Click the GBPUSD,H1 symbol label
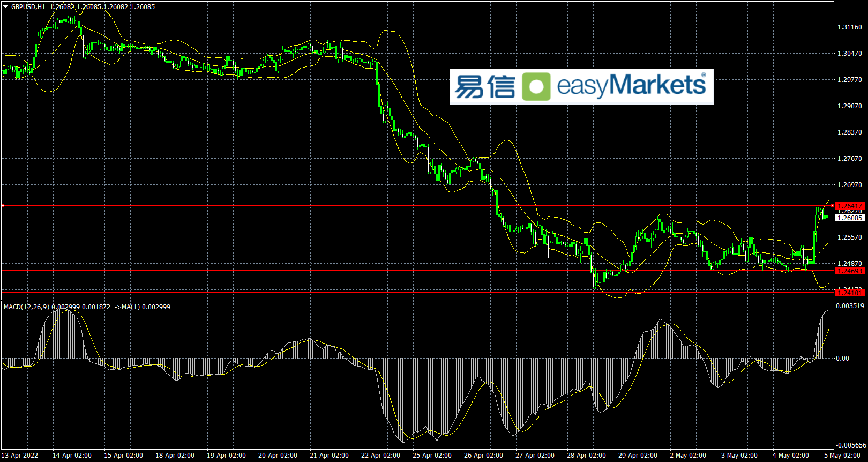Image resolution: width=868 pixels, height=462 pixels. click(28, 7)
